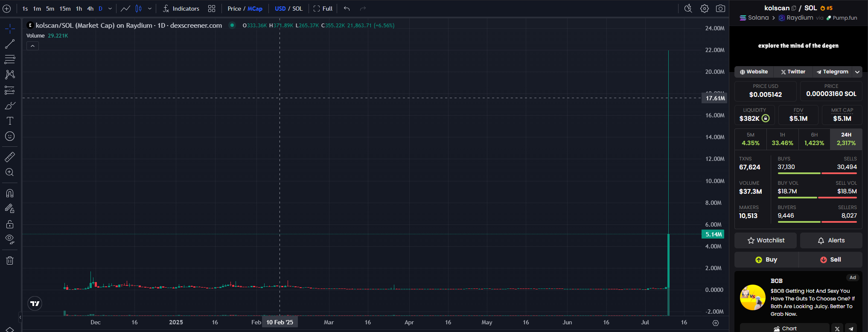Select the ruler measure tool
Image resolution: width=868 pixels, height=332 pixels.
click(10, 157)
